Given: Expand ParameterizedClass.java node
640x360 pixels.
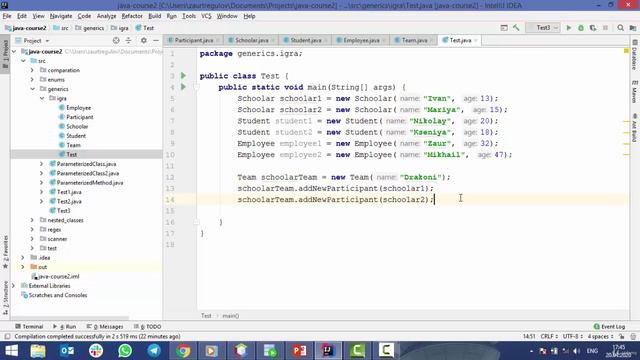Looking at the screenshot, I should click(x=42, y=164).
